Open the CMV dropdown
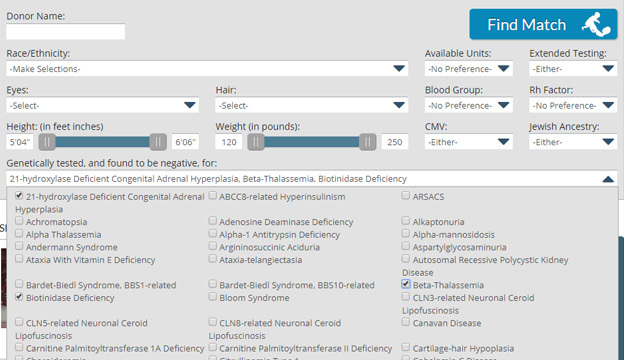Image resolution: width=624 pixels, height=360 pixels. tap(468, 142)
